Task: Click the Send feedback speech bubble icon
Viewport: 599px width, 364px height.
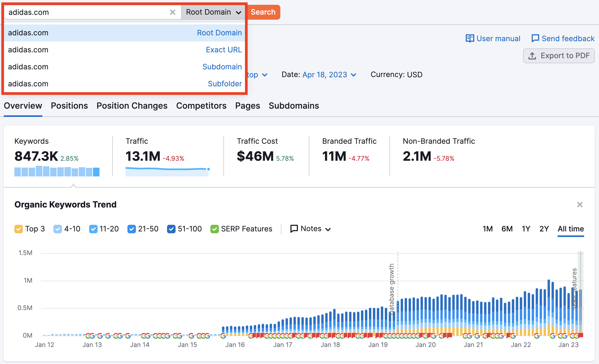Action: pyautogui.click(x=535, y=39)
